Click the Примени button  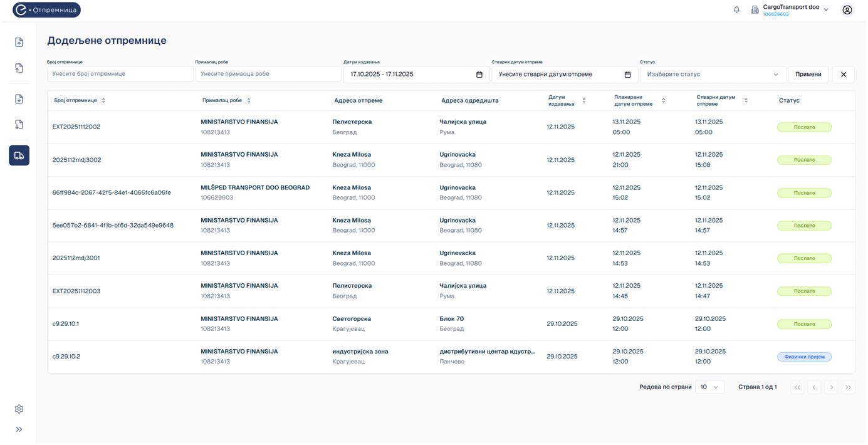point(808,75)
